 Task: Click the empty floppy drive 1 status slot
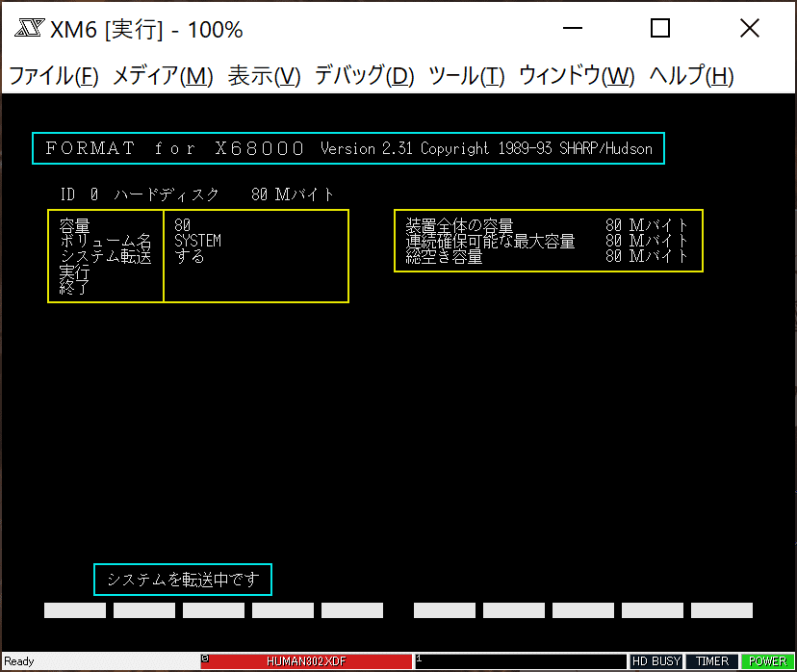pos(521,661)
